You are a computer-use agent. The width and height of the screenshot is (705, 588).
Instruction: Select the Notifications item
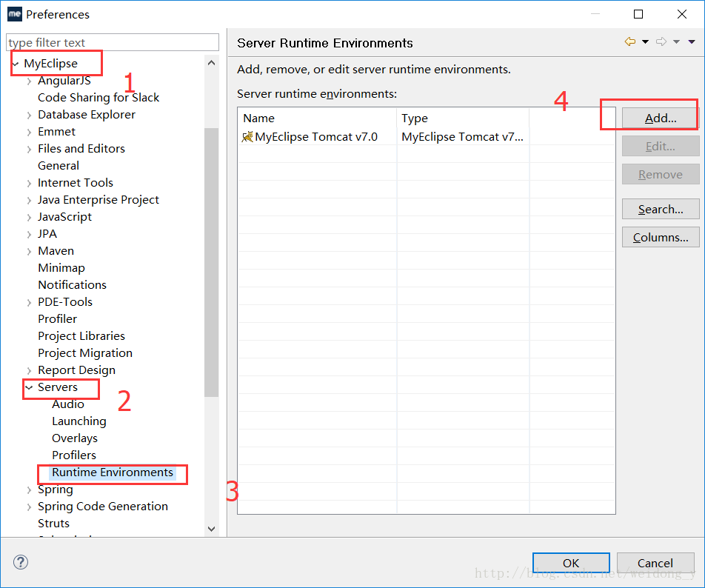pyautogui.click(x=73, y=285)
